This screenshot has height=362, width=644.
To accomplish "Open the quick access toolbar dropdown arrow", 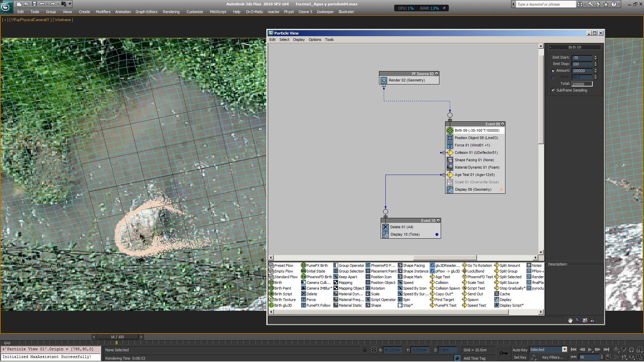I will coord(70,4).
